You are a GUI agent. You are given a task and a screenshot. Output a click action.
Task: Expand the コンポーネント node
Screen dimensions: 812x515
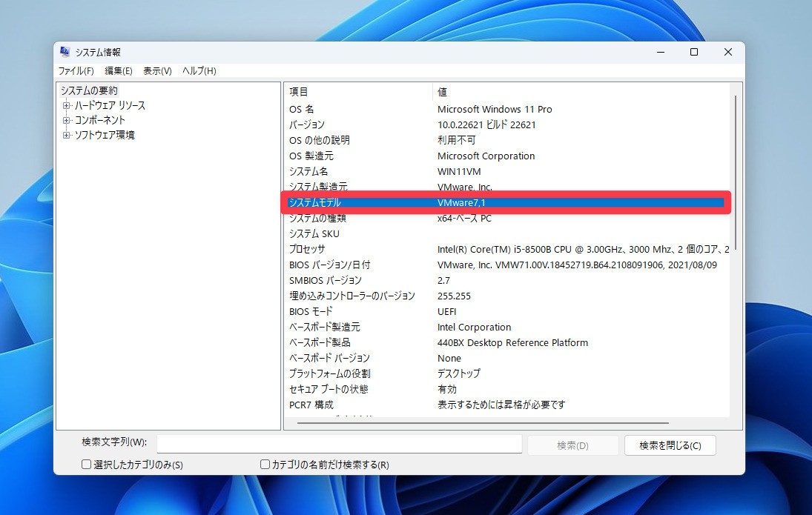pyautogui.click(x=66, y=120)
